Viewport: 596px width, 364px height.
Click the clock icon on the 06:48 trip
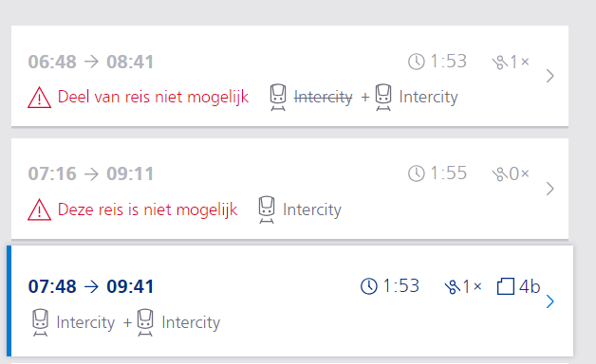click(417, 62)
